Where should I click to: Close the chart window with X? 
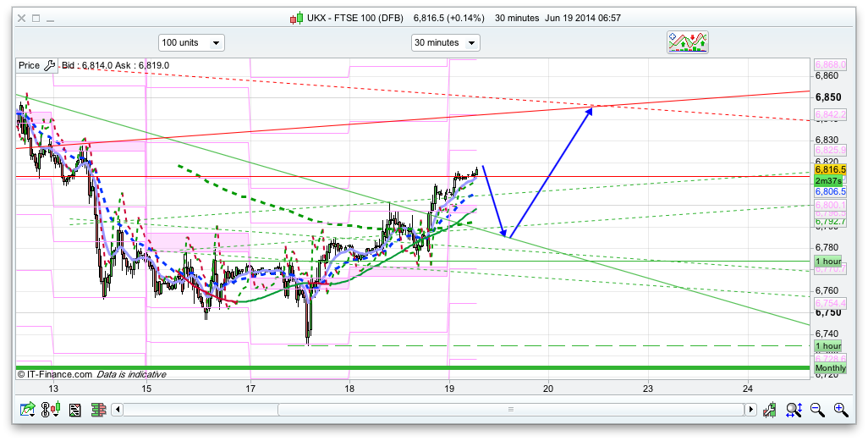click(21, 19)
